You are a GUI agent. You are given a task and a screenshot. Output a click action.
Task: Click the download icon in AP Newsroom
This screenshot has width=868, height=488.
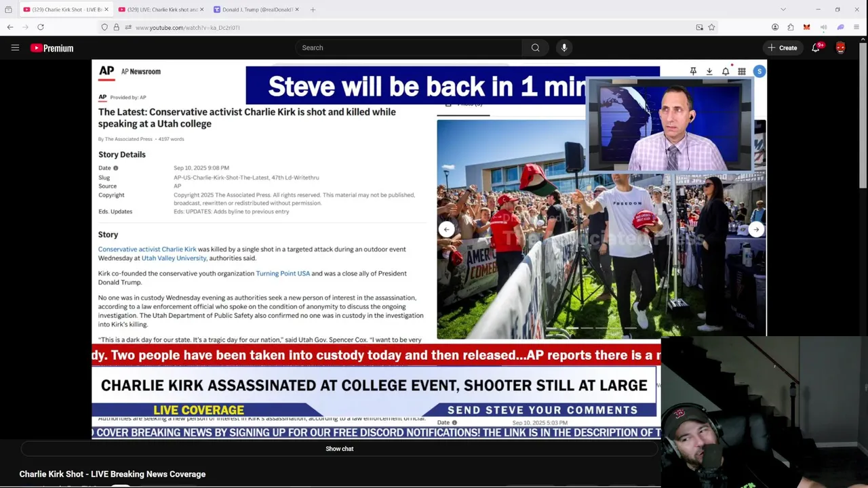point(709,71)
